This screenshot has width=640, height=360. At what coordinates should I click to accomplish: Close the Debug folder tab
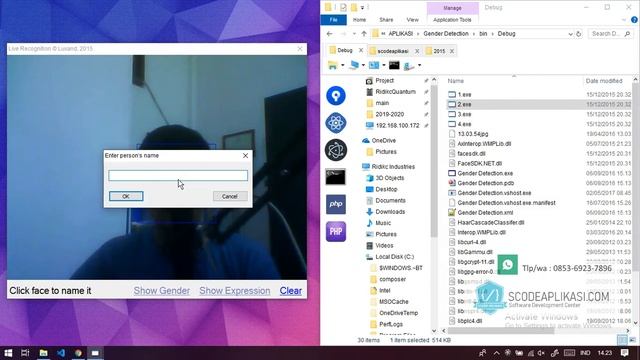(361, 51)
